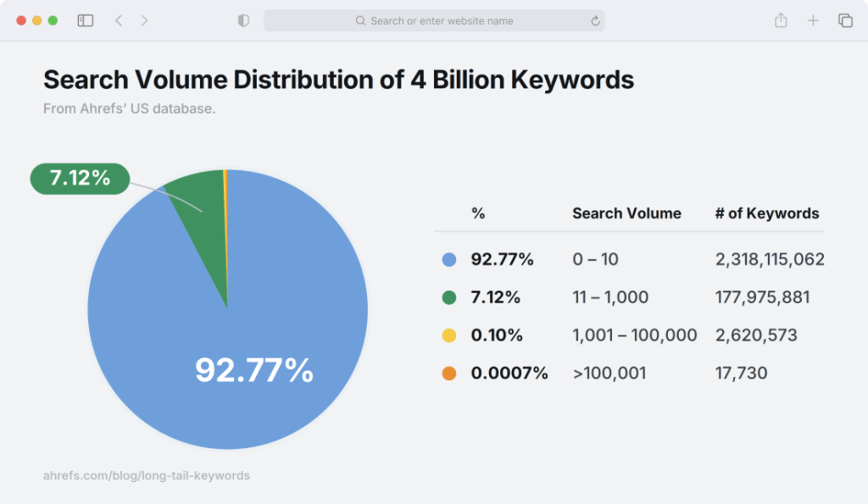Toggle the browser sidebar icon
Image resolution: width=868 pixels, height=504 pixels.
(x=86, y=21)
